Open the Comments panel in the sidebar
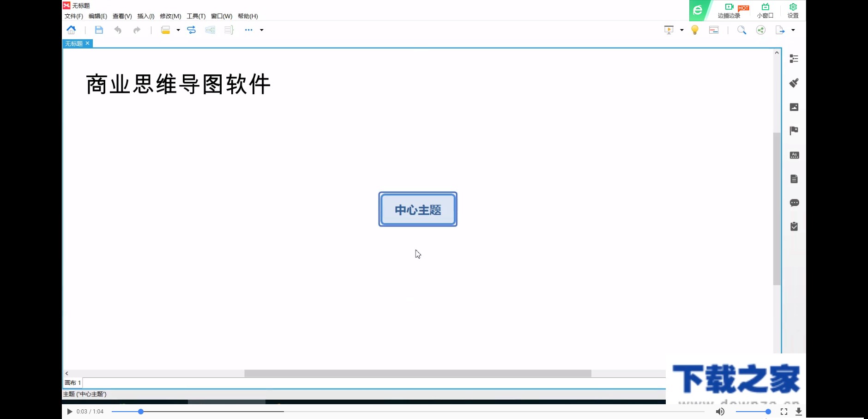This screenshot has width=868, height=419. pos(795,203)
